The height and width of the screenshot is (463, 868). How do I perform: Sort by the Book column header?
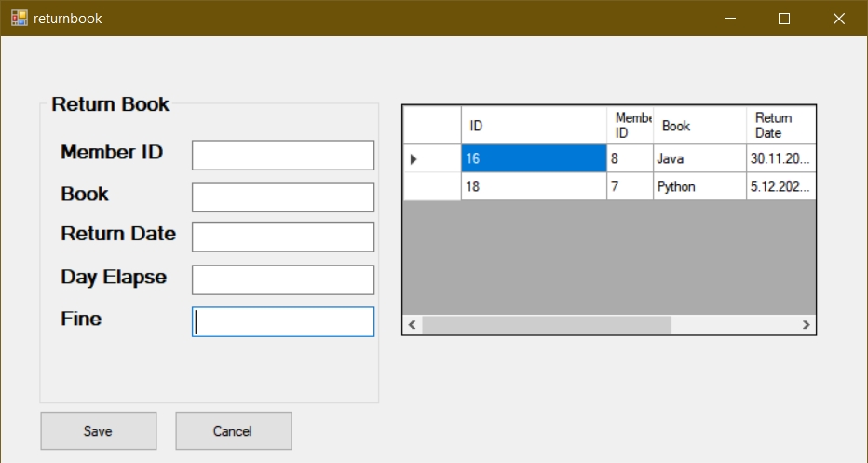[x=698, y=126]
